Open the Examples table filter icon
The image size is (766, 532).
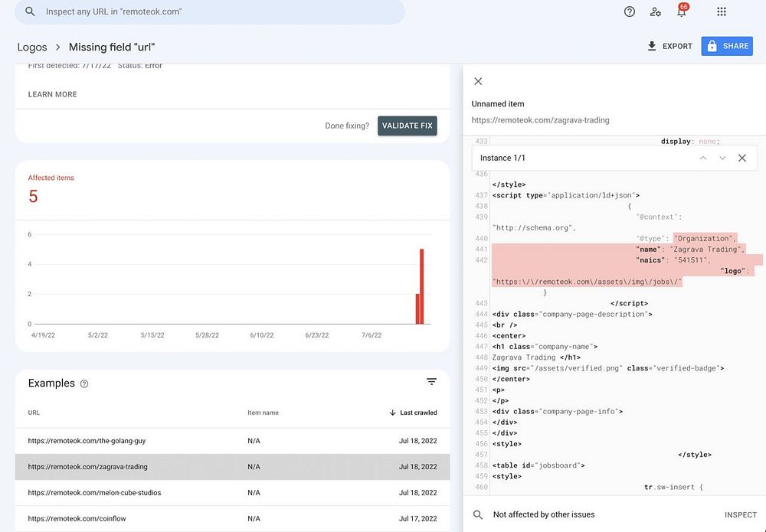click(431, 382)
